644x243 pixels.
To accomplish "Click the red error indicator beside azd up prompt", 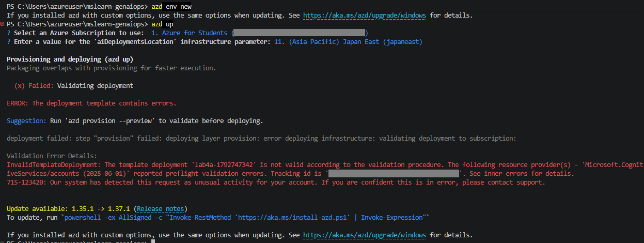I will click(3, 24).
